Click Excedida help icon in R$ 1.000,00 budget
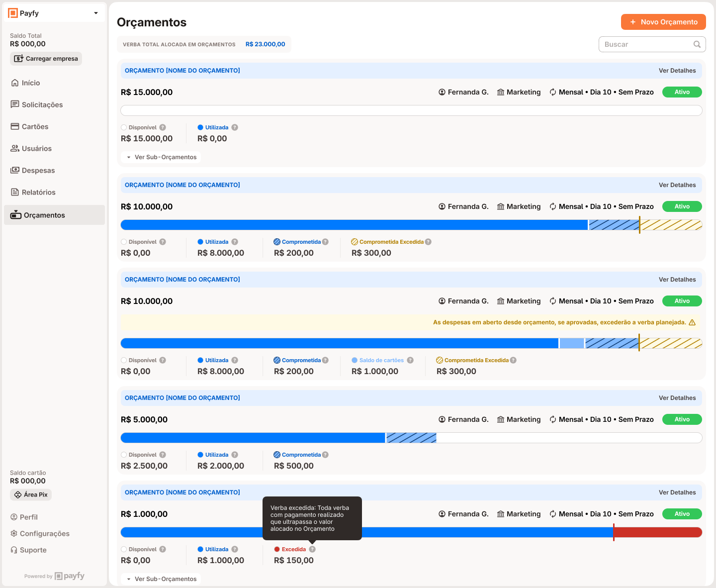 [x=312, y=549]
